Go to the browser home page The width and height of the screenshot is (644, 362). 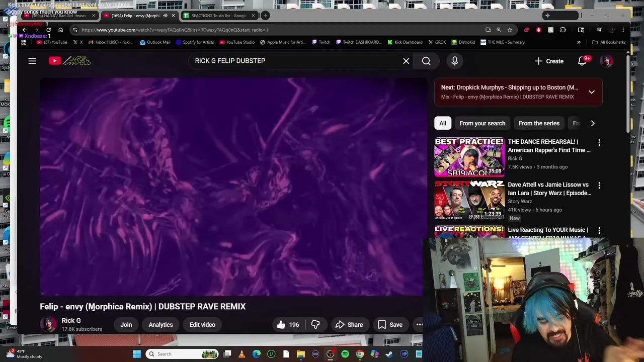click(x=60, y=30)
